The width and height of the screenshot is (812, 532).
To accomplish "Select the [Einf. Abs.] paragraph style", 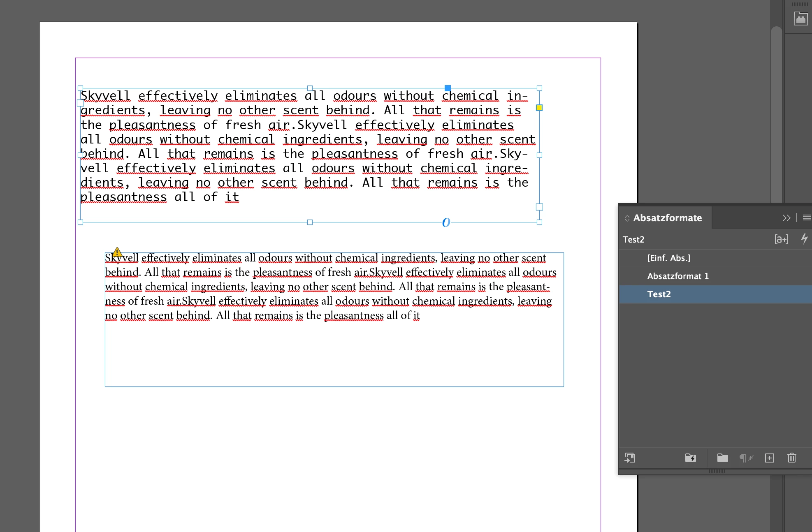I will pos(668,258).
